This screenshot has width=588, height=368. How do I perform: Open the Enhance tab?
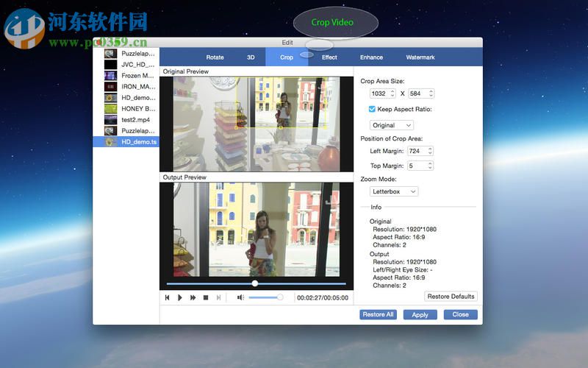point(371,57)
